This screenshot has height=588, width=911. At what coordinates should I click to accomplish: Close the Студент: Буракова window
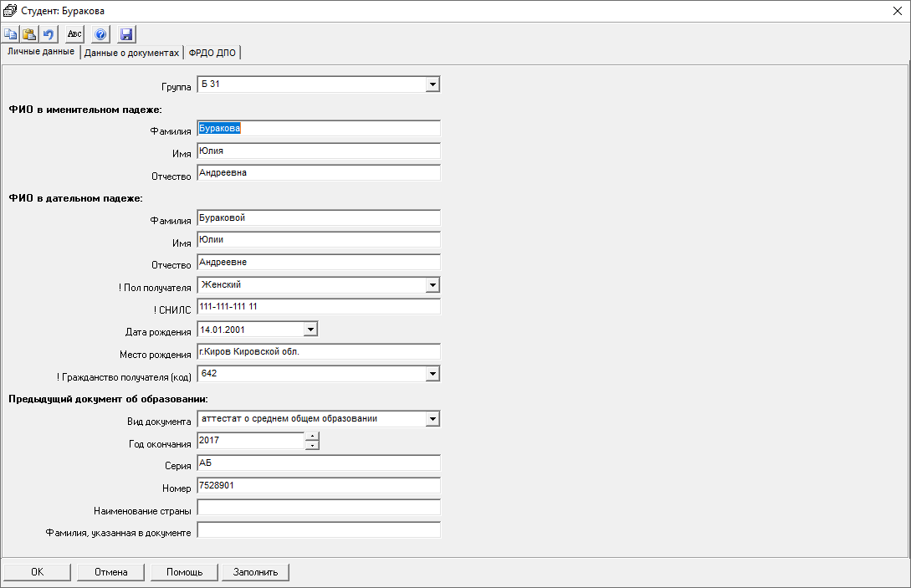click(897, 11)
